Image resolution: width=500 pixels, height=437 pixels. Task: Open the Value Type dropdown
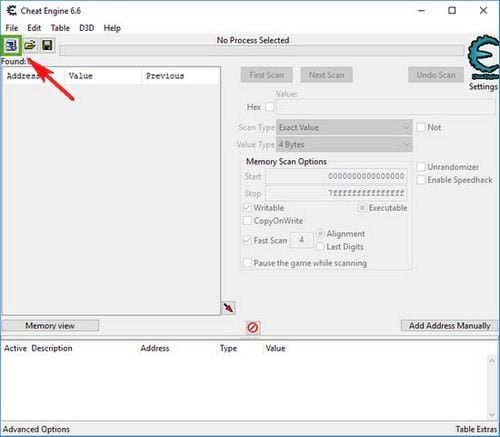[x=344, y=144]
